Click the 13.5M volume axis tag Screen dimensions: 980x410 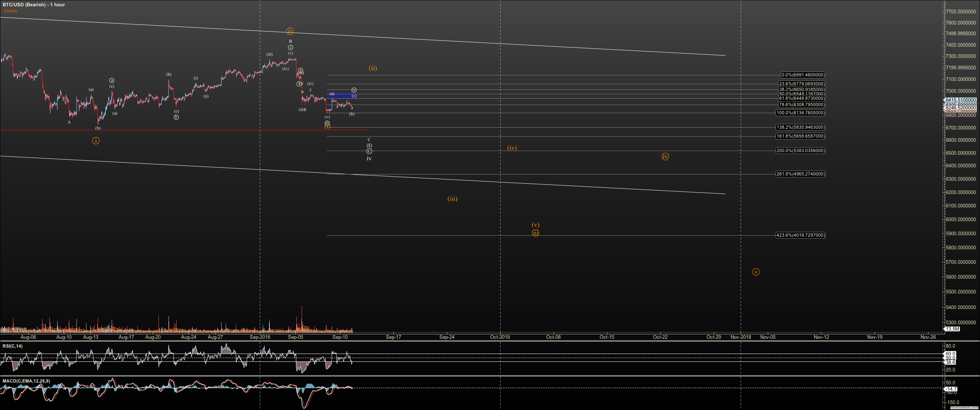coord(953,329)
